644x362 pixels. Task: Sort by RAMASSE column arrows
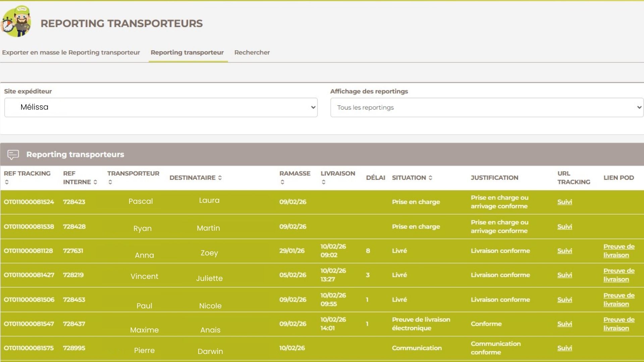[x=282, y=182]
